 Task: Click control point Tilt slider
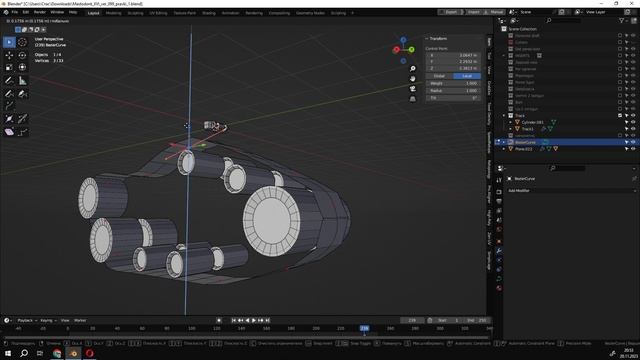[x=453, y=98]
